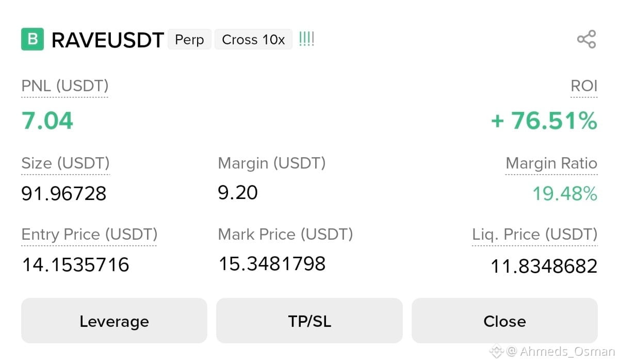
Task: Tap the 7.04 PNL value
Action: [x=47, y=121]
